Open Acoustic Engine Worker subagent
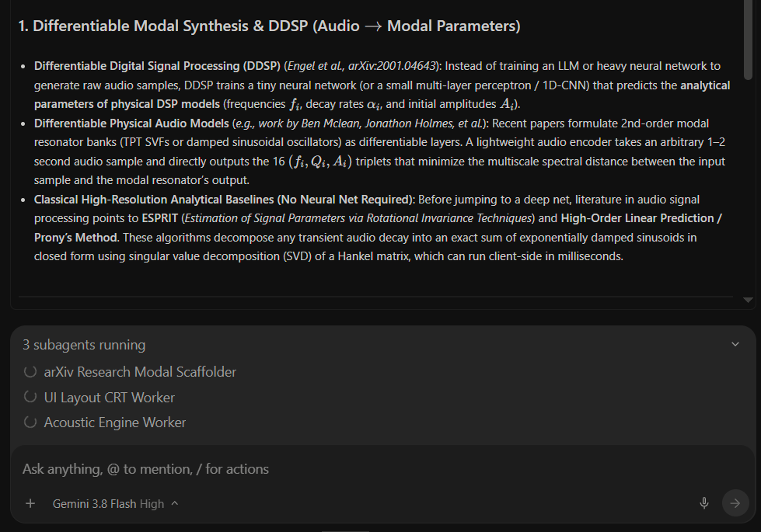 (x=114, y=422)
